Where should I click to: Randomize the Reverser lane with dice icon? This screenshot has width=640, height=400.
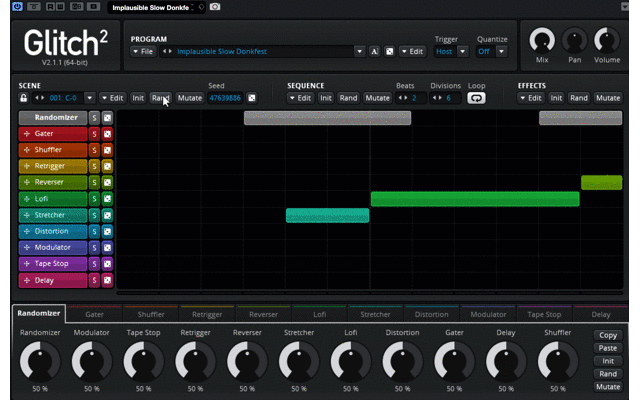(107, 182)
